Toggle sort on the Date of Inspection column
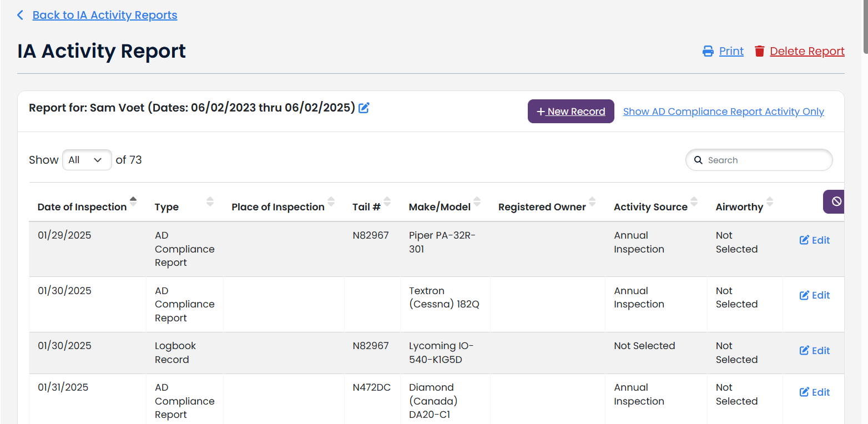This screenshot has width=868, height=424. coord(134,202)
